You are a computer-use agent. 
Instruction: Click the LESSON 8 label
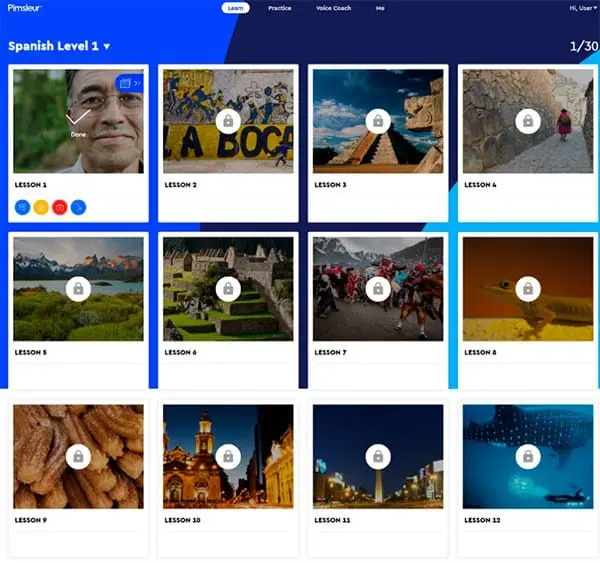pos(481,352)
